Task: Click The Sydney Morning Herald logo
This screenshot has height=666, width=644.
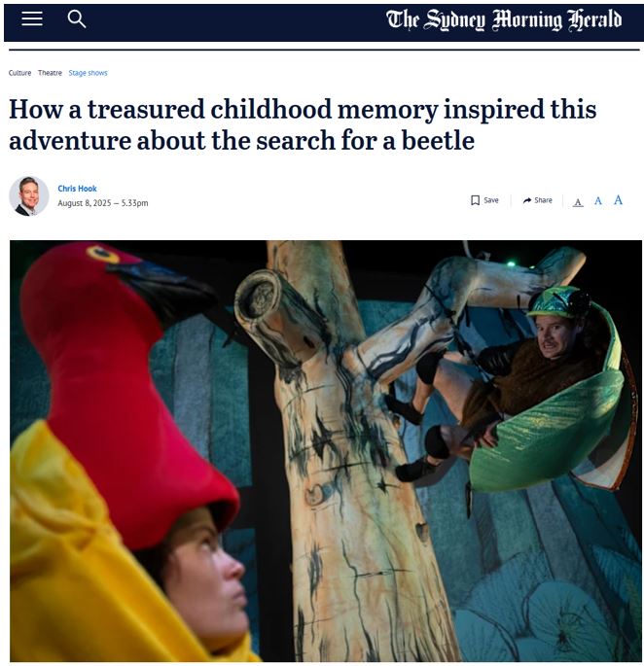Action: 504,20
